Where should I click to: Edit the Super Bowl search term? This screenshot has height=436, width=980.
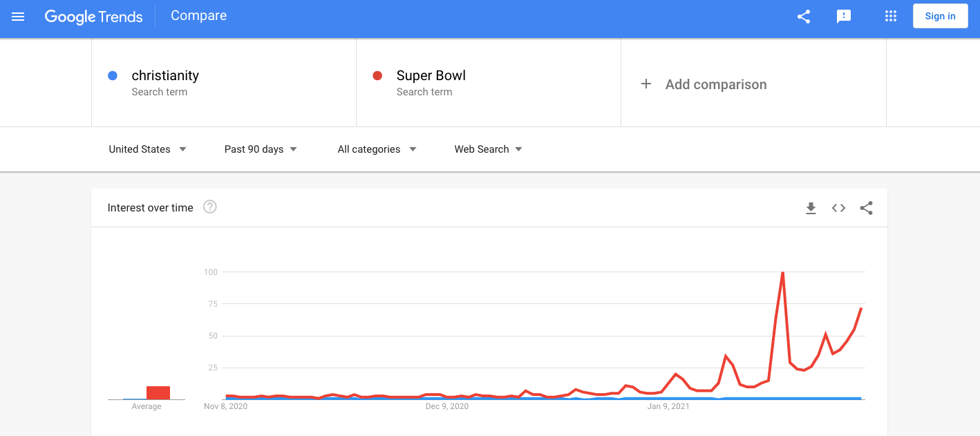[x=431, y=76]
